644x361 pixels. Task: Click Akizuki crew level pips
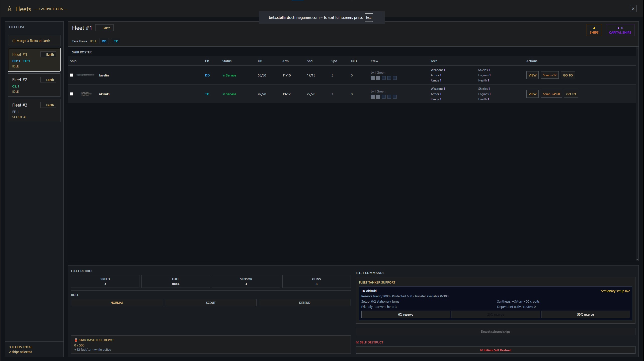383,97
